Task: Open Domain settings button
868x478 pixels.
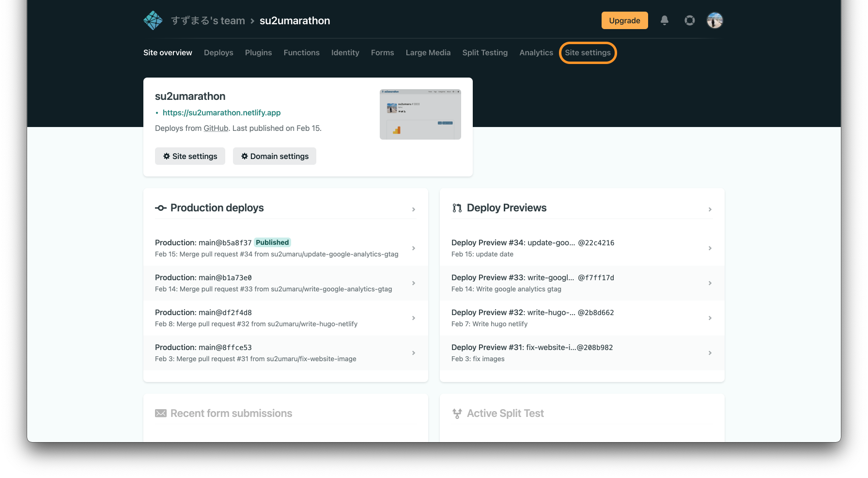Action: click(x=275, y=156)
